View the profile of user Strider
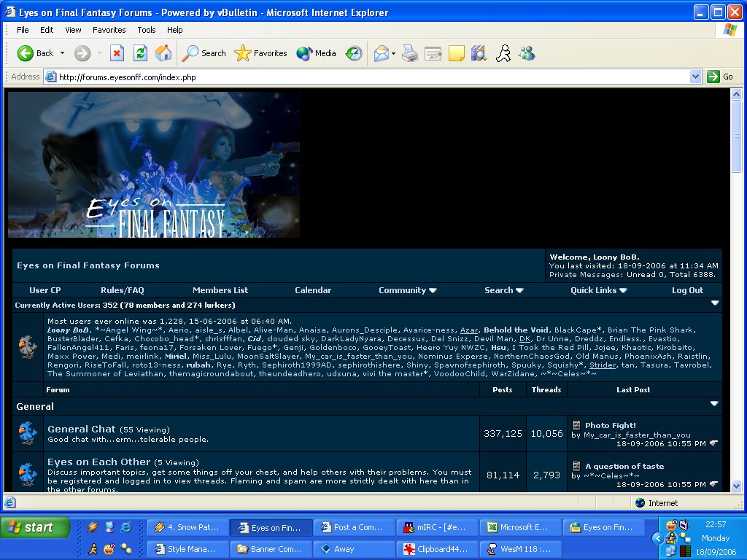The width and height of the screenshot is (747, 560). coord(603,365)
